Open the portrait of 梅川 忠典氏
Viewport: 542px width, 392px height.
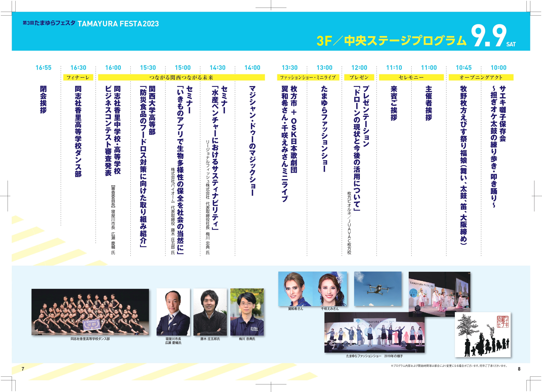[247, 312]
